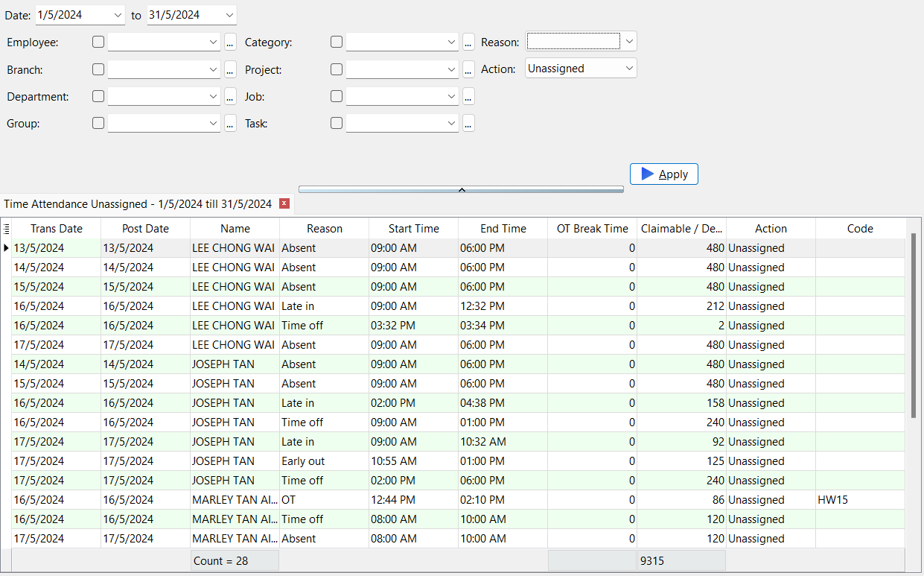Open the Job ellipsis lookup browser
This screenshot has height=576, width=924.
click(468, 95)
